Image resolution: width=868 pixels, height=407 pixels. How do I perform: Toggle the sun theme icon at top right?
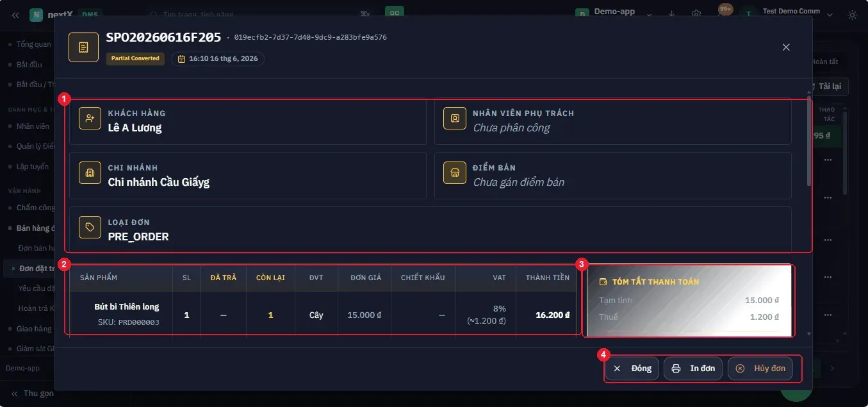click(x=852, y=14)
